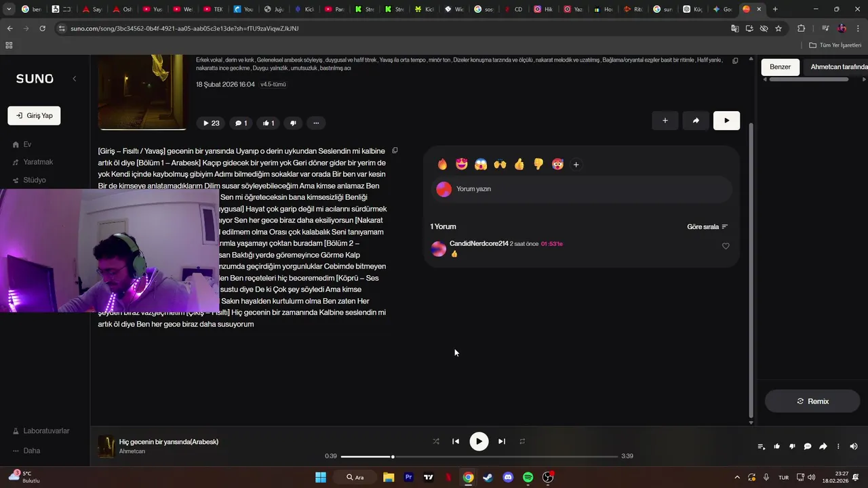Dislike the playing track in player bar
Screen dimensions: 868x488
(x=792, y=447)
